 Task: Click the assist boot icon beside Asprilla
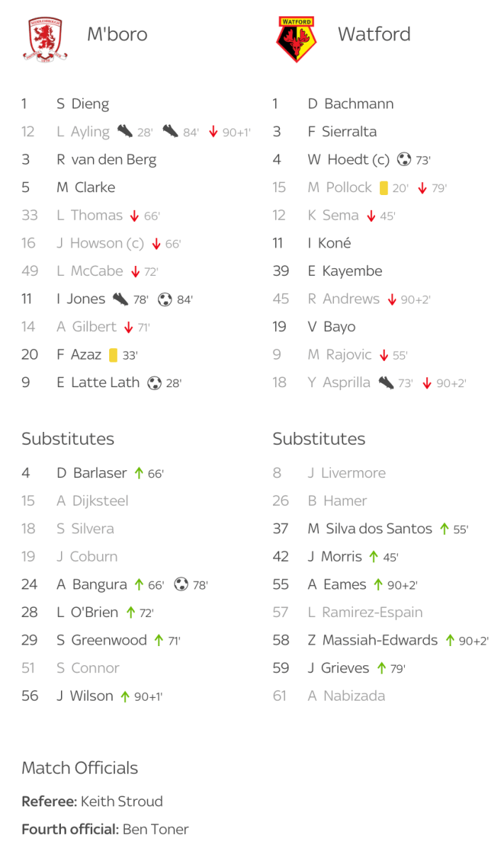(x=386, y=383)
